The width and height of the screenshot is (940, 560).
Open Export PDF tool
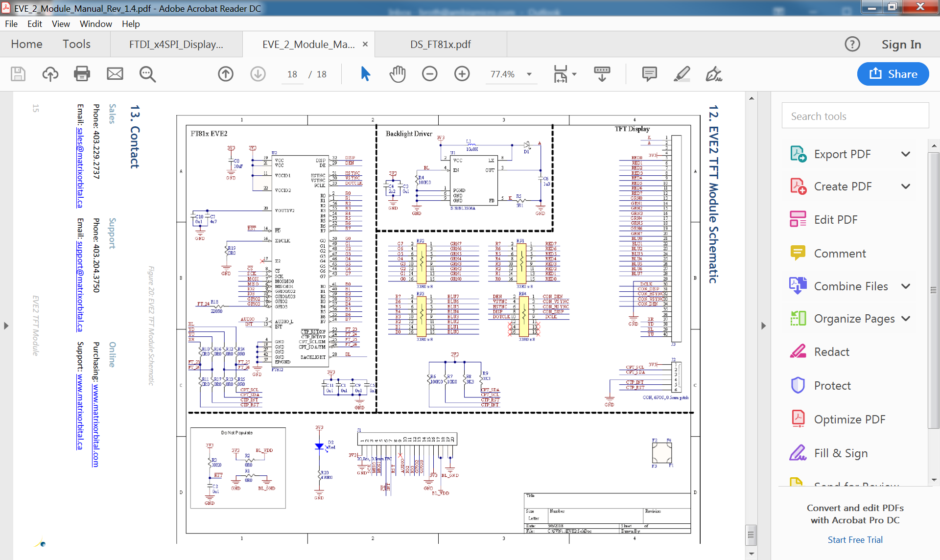[842, 154]
